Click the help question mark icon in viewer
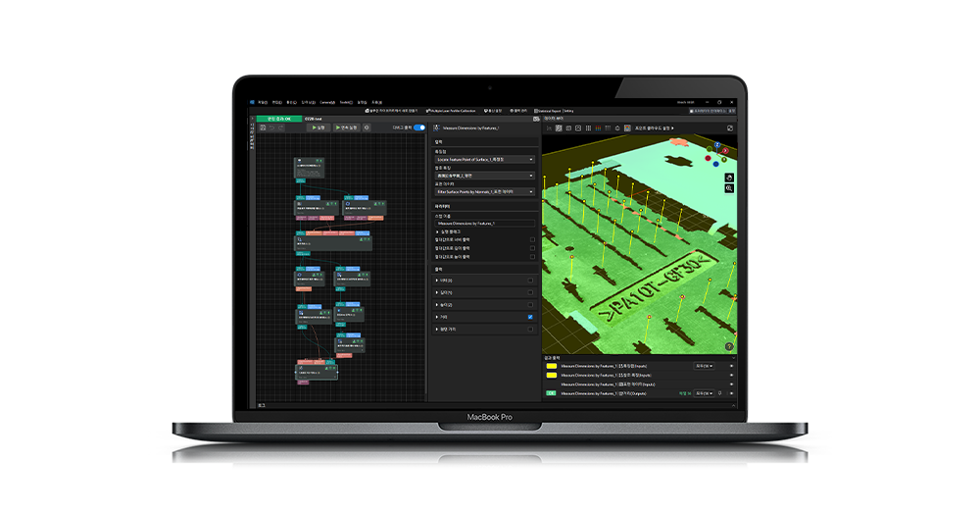Screen dimensions: 980x512 pos(729,346)
